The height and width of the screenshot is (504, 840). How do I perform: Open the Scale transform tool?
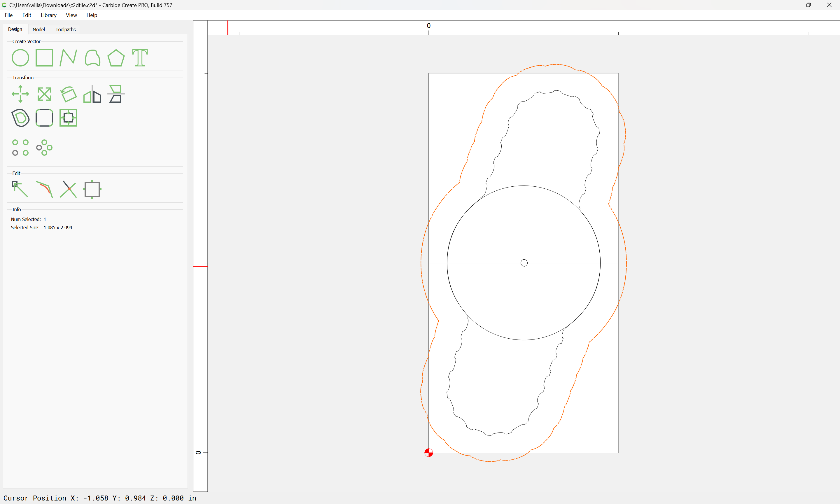click(x=44, y=94)
